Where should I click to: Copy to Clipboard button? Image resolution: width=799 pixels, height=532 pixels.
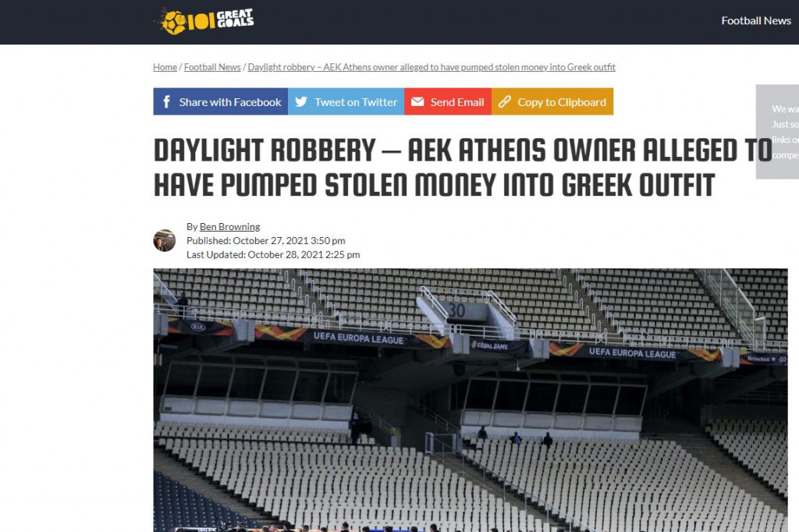(x=552, y=101)
